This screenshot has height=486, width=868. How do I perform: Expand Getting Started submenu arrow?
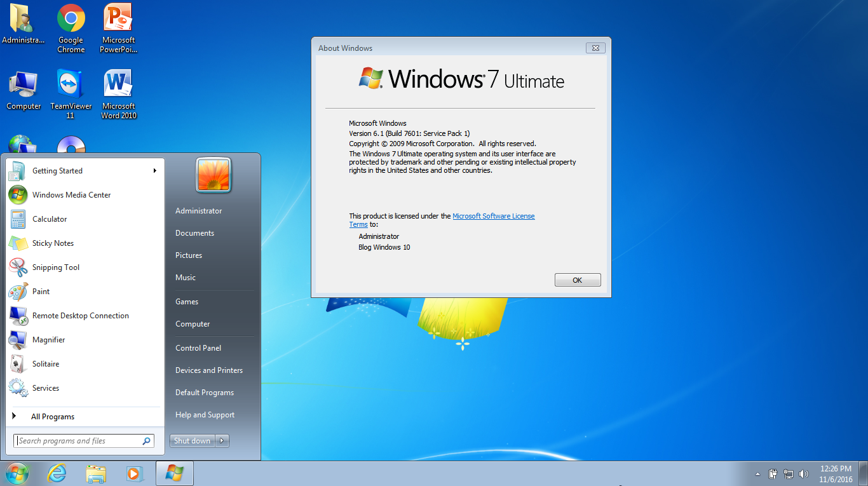coord(154,170)
